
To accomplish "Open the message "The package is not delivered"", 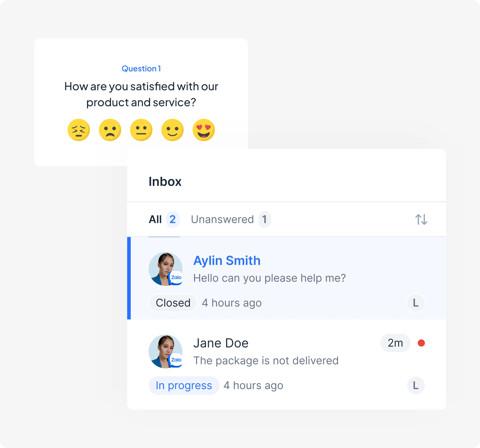I will coord(266,361).
